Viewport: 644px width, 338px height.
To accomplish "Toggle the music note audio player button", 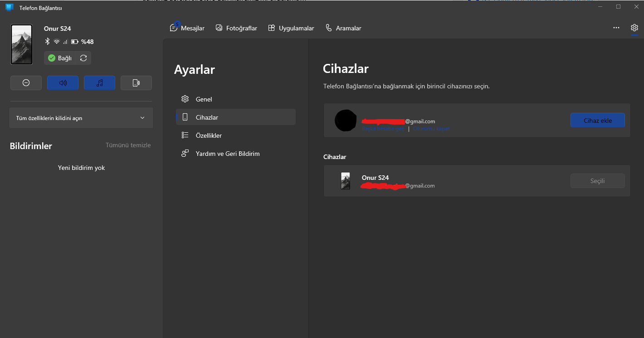I will pos(99,83).
